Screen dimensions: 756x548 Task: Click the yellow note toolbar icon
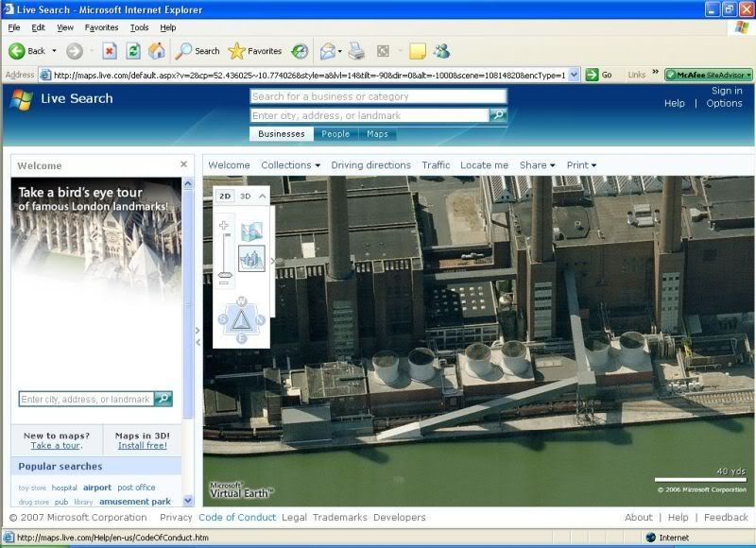(x=418, y=51)
